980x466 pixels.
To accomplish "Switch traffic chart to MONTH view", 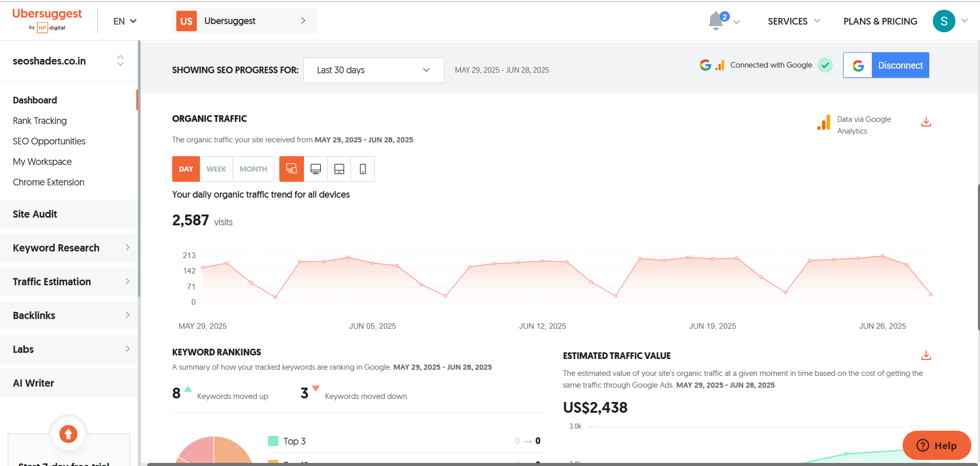I will click(253, 169).
